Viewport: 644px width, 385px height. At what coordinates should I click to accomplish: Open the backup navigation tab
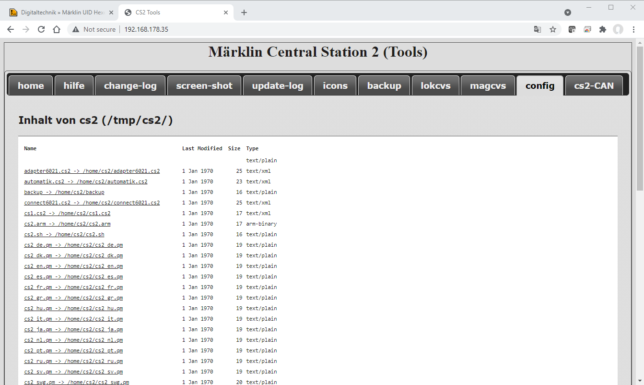[x=384, y=85]
